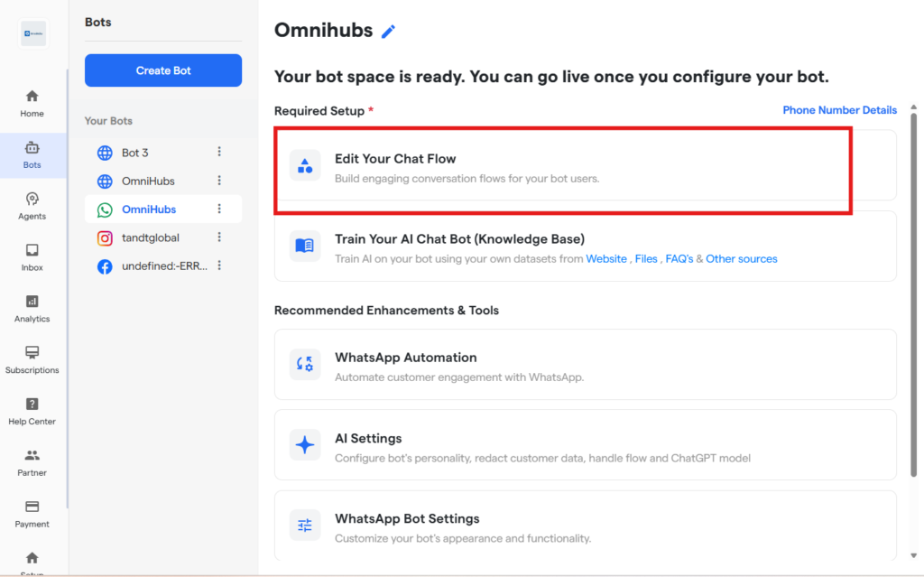Select Bot 3 in Your Bots
Viewport: 924px width, 577px height.
134,153
